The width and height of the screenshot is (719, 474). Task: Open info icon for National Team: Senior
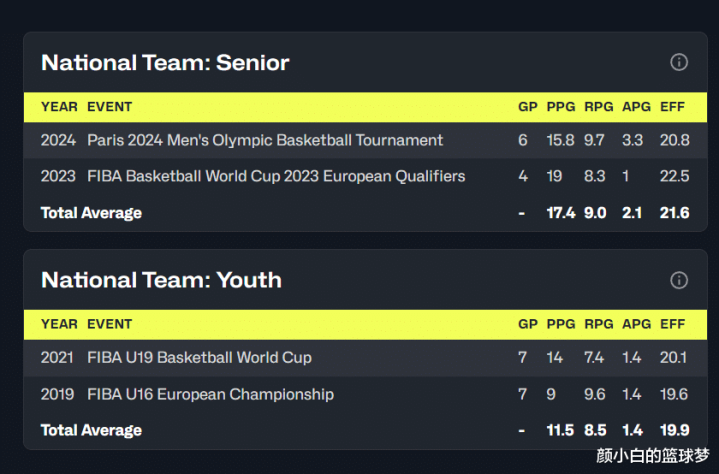pos(679,62)
